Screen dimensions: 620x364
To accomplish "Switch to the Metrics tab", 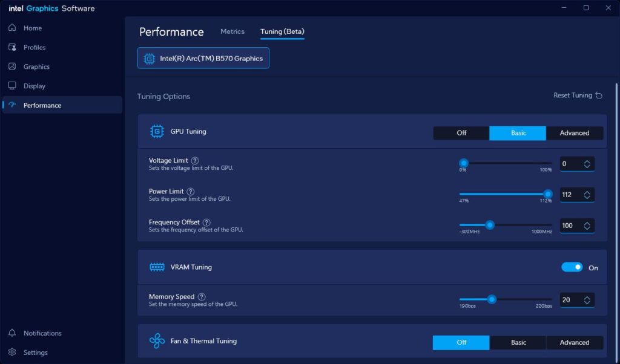I will click(x=232, y=31).
